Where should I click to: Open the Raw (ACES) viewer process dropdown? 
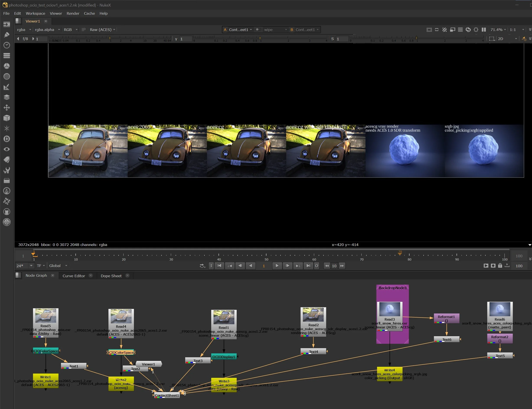tap(102, 30)
